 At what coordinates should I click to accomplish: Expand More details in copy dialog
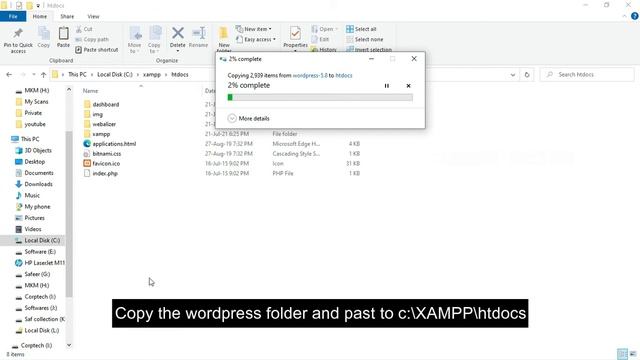click(x=249, y=118)
